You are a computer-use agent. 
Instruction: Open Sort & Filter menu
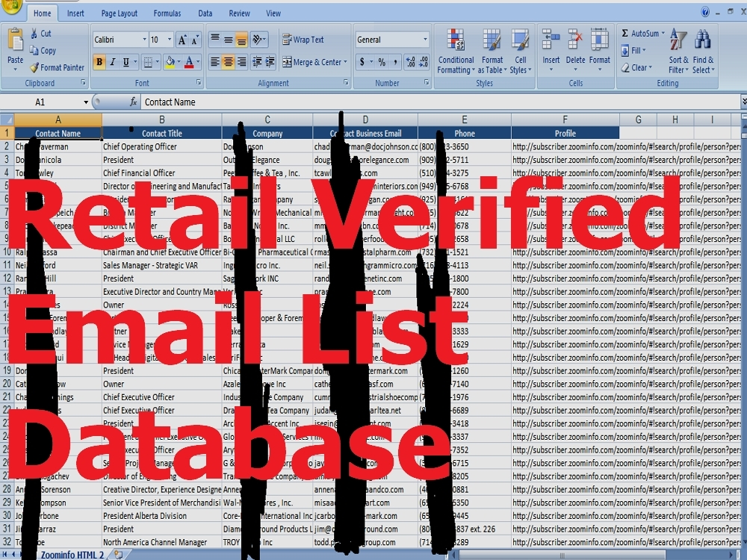(x=678, y=51)
